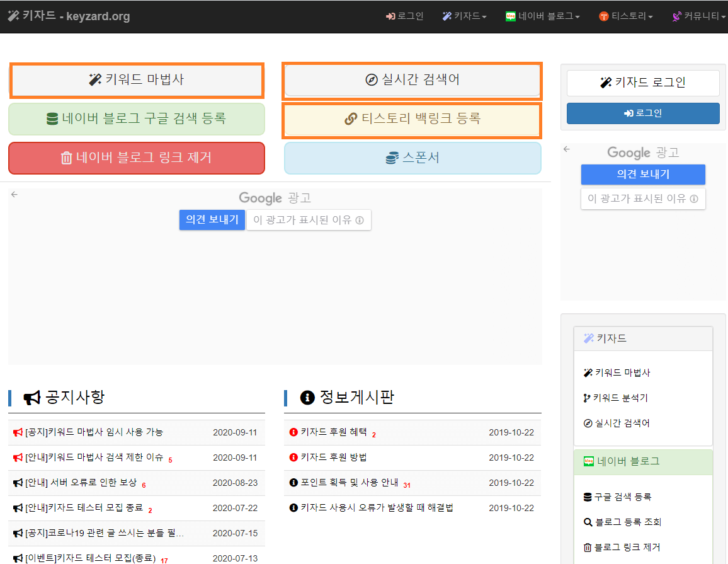The width and height of the screenshot is (728, 564).
Task: Click branch icon next to 키워드 분석기
Action: (587, 398)
